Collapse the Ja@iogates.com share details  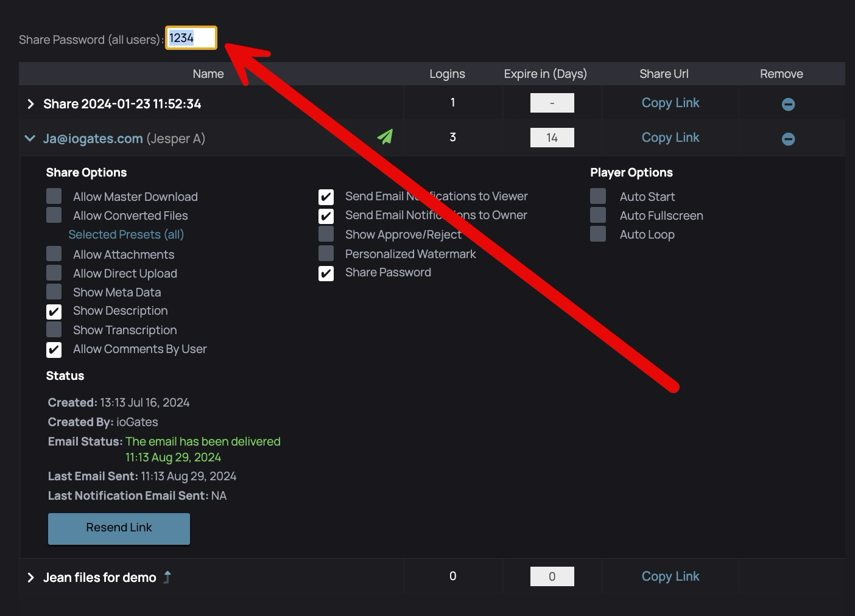(x=30, y=139)
